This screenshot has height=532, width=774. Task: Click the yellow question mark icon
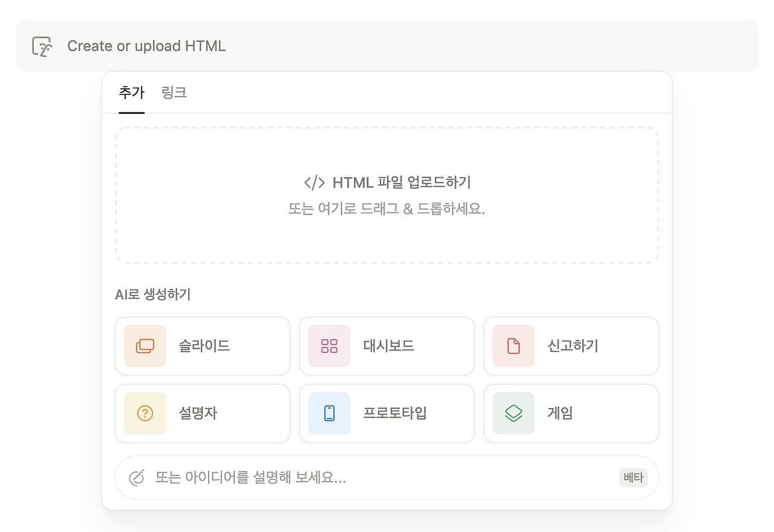point(145,414)
